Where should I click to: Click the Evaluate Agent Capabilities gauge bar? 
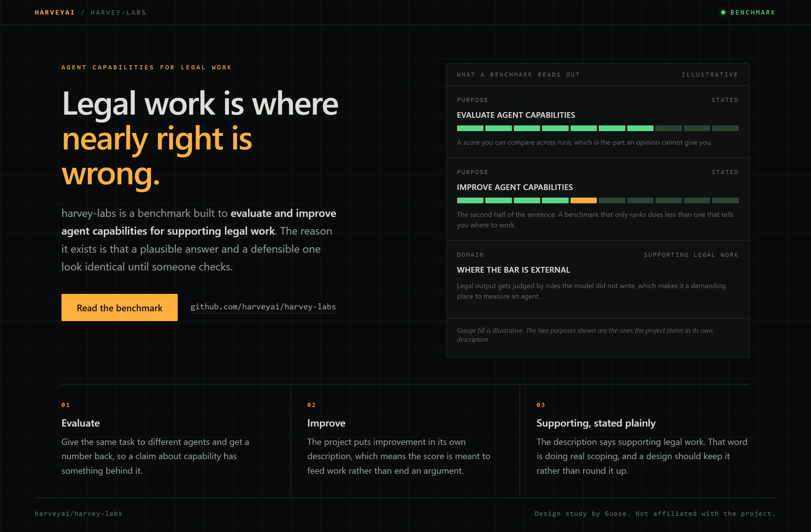pos(598,128)
